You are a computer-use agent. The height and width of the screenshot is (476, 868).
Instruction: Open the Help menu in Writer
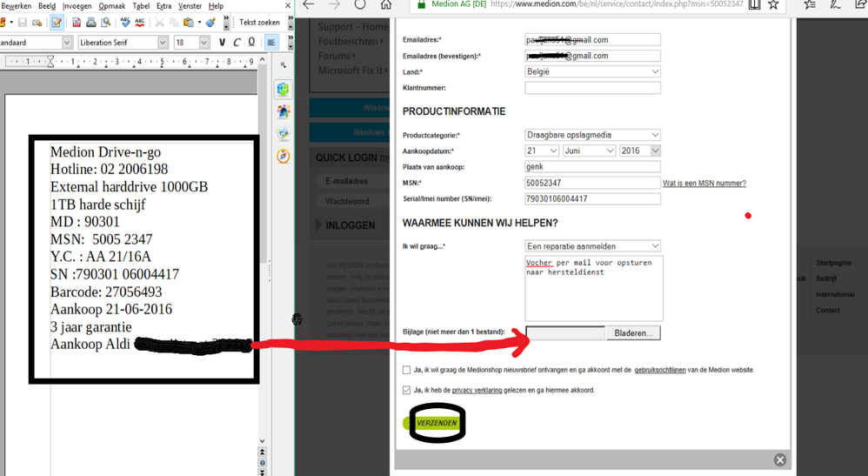pyautogui.click(x=216, y=5)
